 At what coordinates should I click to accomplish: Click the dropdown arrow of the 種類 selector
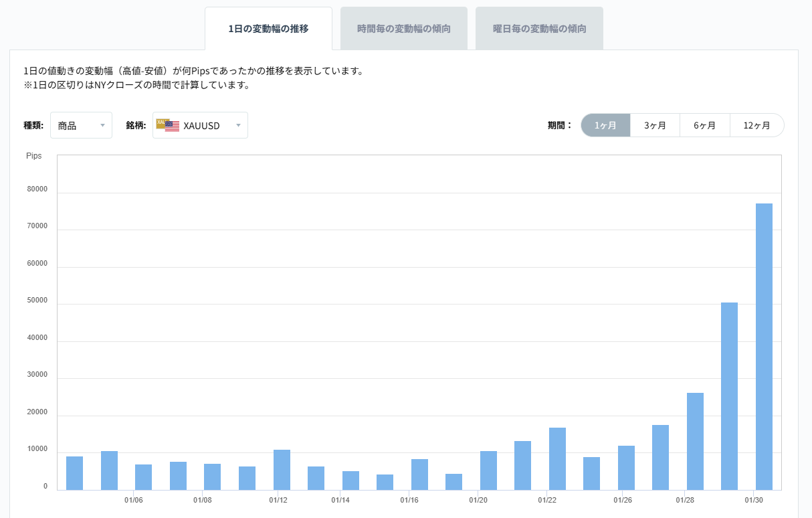point(104,125)
